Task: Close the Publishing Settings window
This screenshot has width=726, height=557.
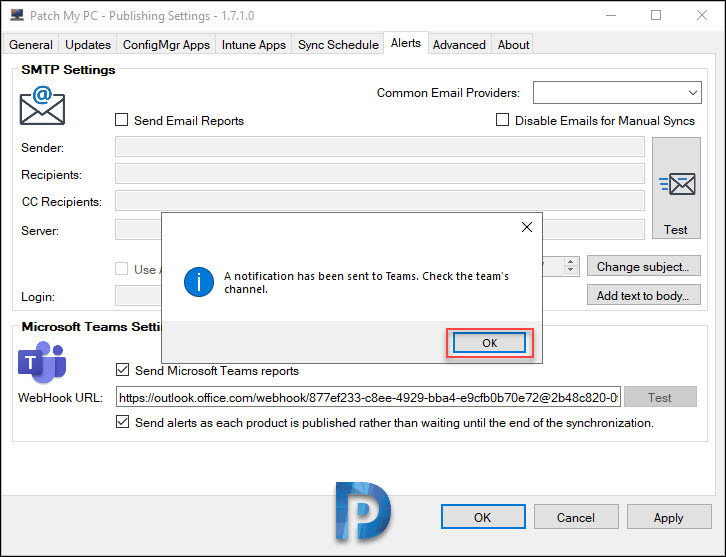Action: (702, 15)
